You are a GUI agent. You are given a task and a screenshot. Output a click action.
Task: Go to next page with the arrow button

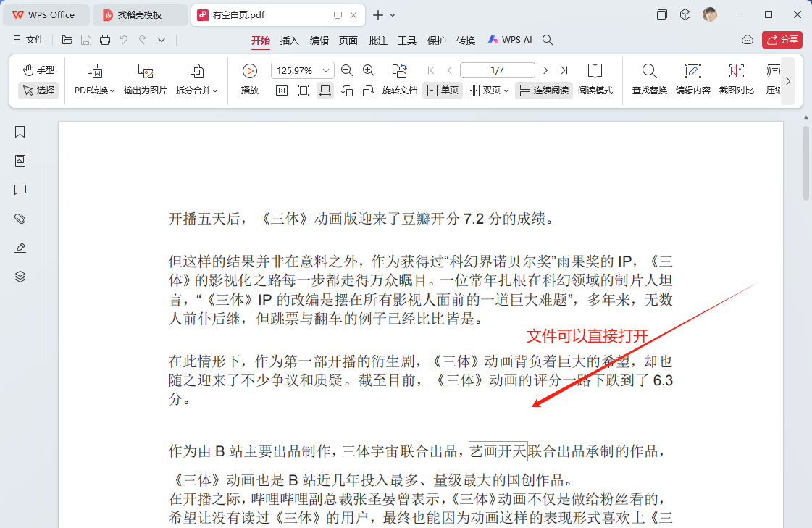tap(545, 70)
